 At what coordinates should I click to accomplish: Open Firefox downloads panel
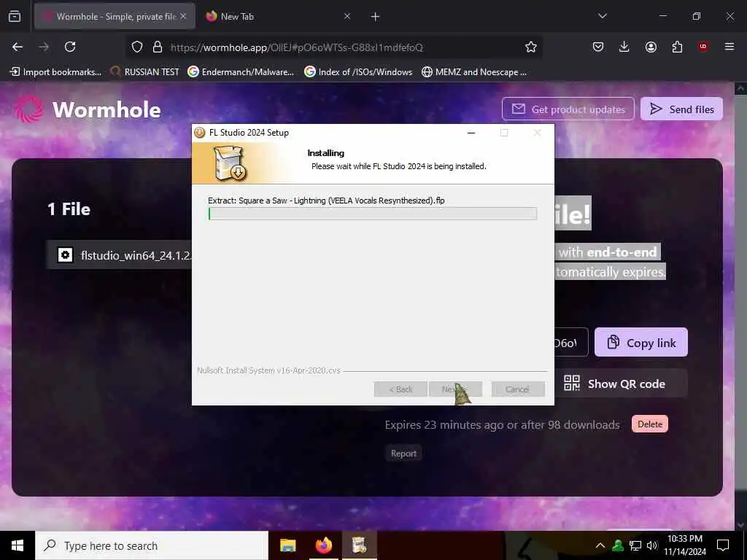pos(624,47)
